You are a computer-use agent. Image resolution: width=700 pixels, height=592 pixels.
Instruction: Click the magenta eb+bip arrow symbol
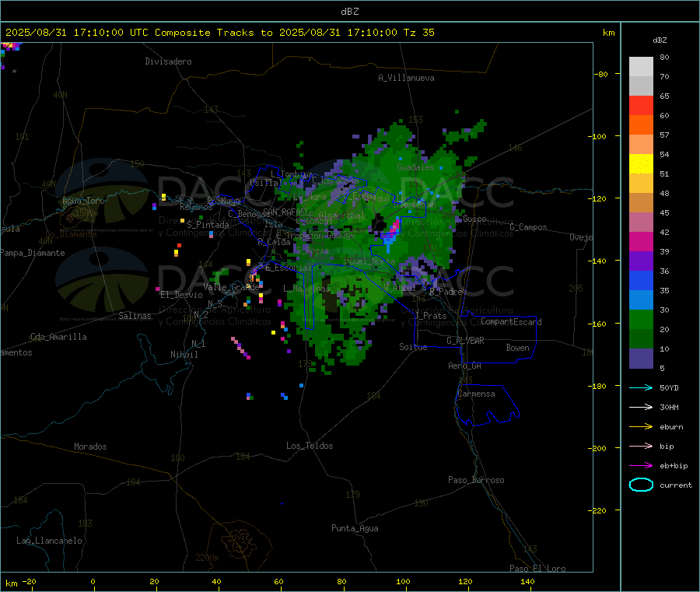(641, 465)
